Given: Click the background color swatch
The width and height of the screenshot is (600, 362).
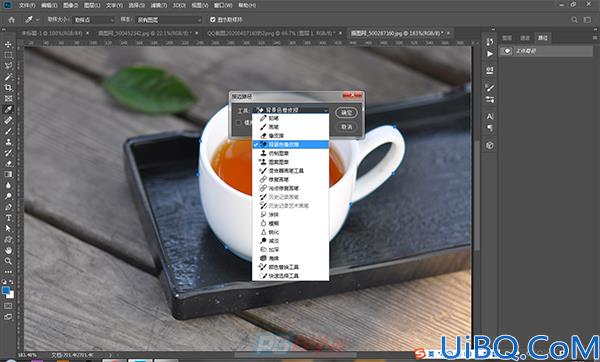Looking at the screenshot, I should (x=11, y=295).
